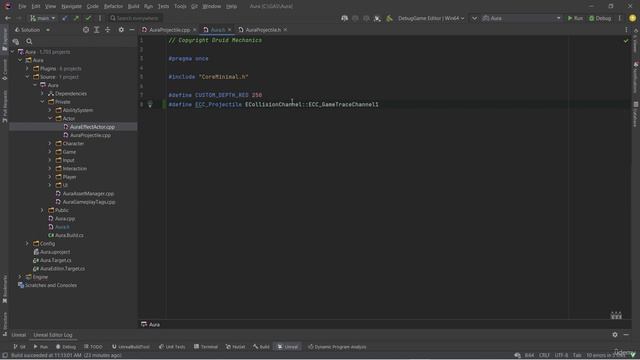Image resolution: width=640 pixels, height=360 pixels.
Task: Click the Aura breadcrumb below the editor
Action: pos(151,324)
